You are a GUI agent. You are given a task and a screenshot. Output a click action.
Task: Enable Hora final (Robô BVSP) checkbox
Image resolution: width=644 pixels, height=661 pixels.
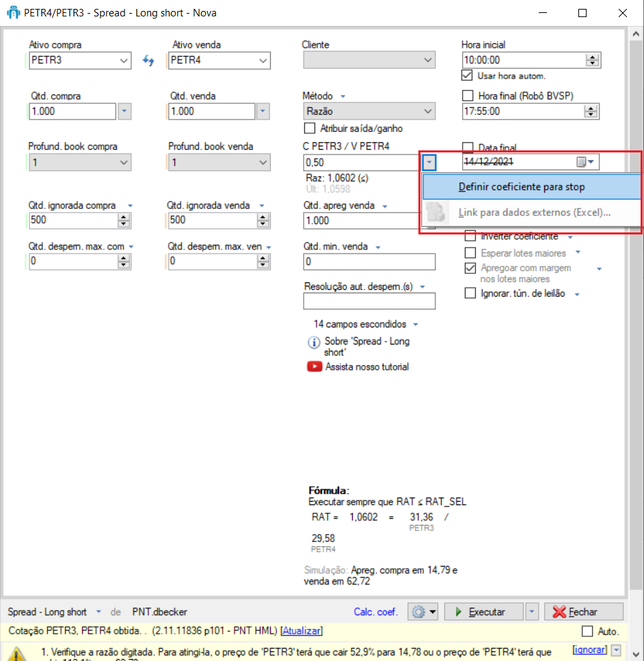click(x=468, y=96)
